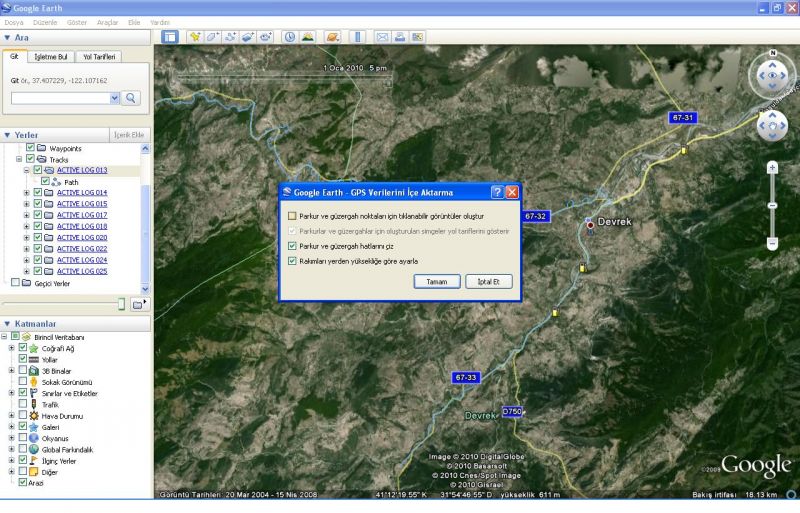The image size is (800, 513).
Task: Collapse the Tracks folder tree node
Action: [18, 159]
